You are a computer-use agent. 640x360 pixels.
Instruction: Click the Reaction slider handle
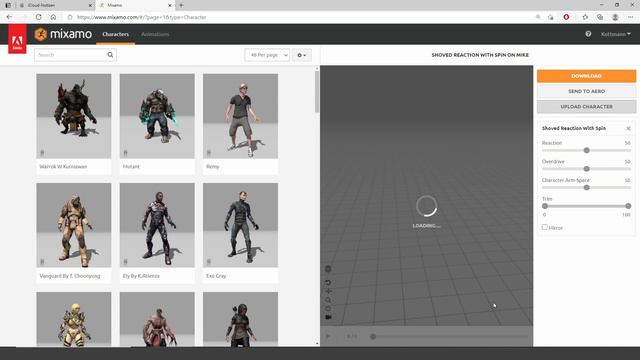[x=587, y=150]
